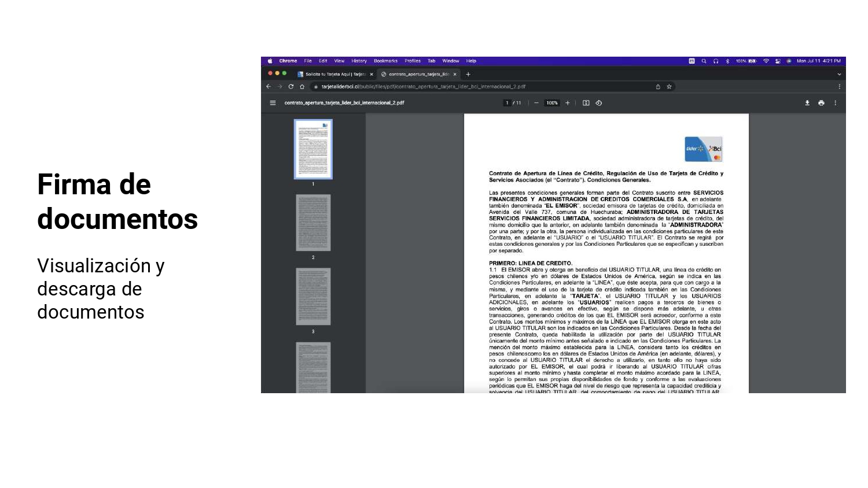The height and width of the screenshot is (488, 868).
Task: Zoom in with the plus icon
Action: coord(568,103)
